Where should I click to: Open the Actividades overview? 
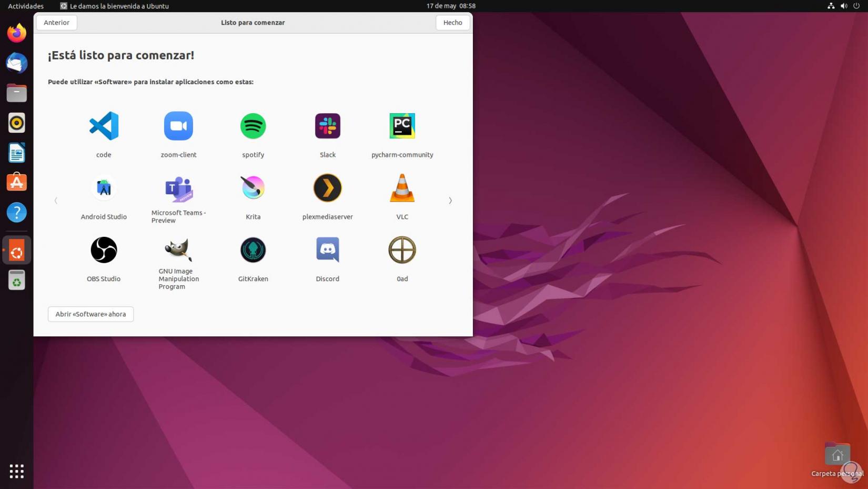pos(26,6)
